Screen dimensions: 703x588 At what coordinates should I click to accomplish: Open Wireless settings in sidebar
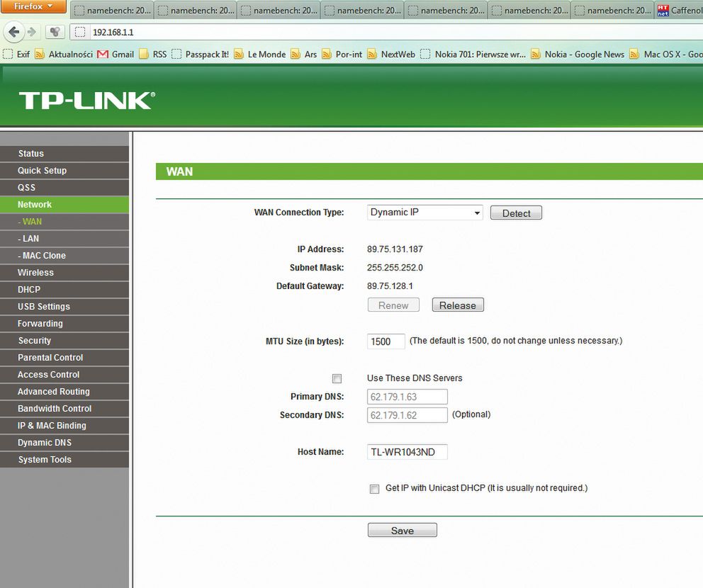tap(64, 273)
